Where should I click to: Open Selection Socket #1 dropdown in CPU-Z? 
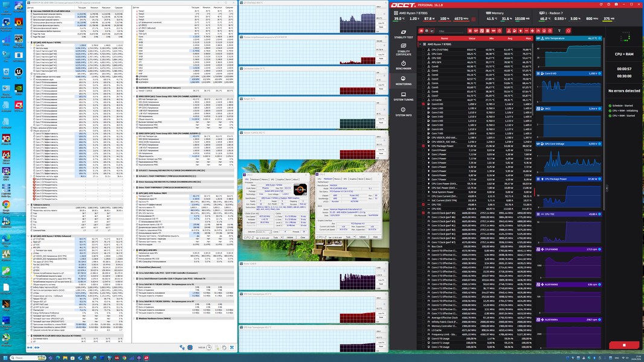[x=264, y=232]
